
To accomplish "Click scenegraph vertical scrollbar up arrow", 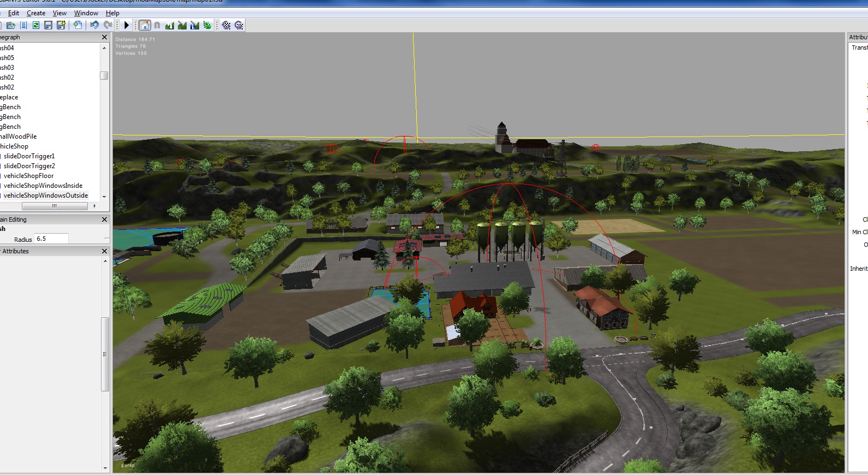I will point(104,48).
